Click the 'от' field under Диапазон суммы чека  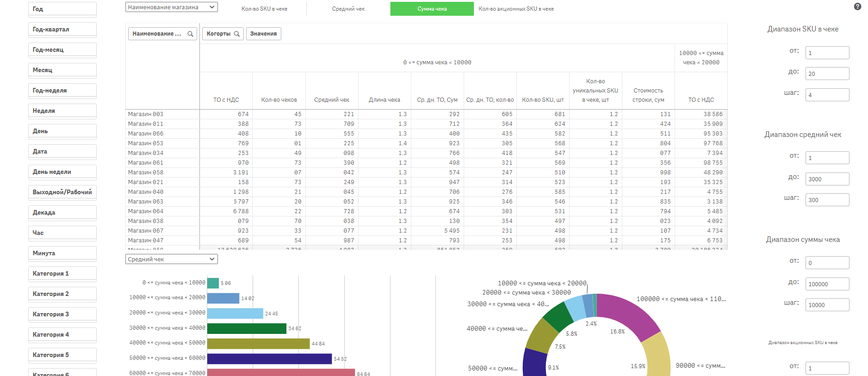tap(827, 263)
